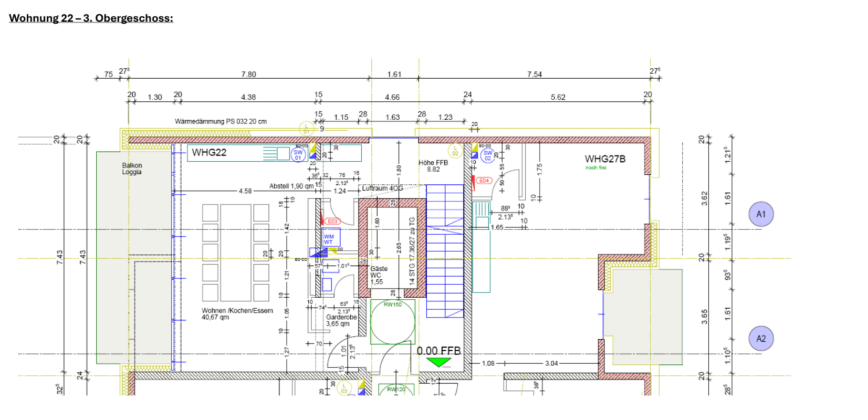Click the 1.30 dimension value
Screen dimensions: 868x420
pyautogui.click(x=155, y=97)
